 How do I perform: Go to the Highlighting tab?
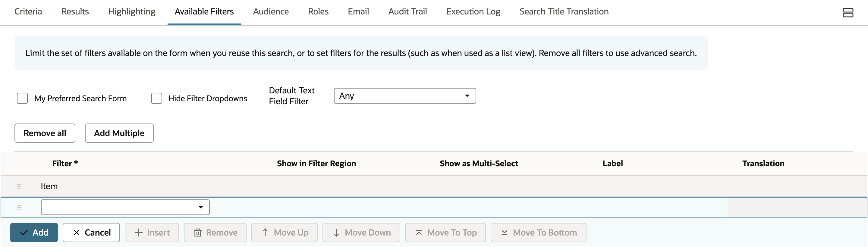(x=132, y=11)
